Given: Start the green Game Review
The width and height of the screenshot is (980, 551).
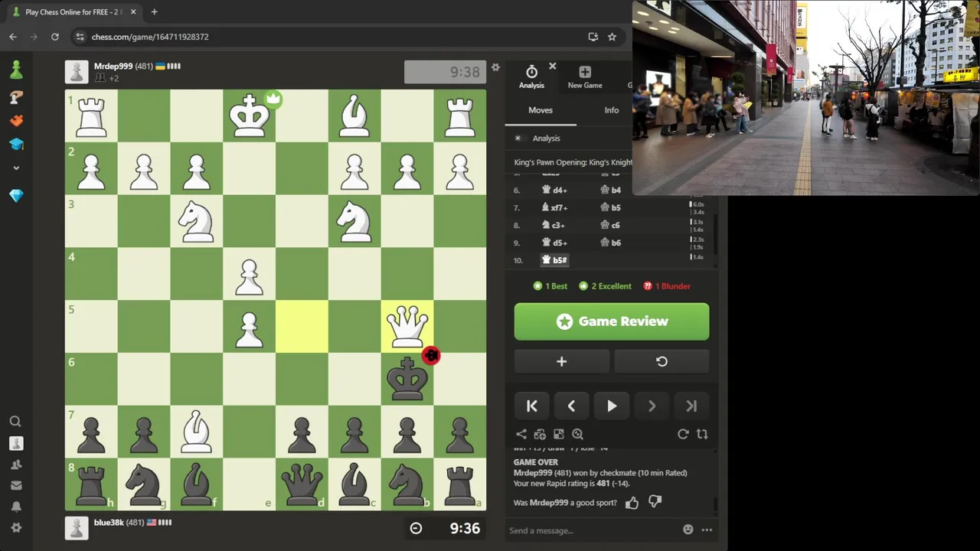Looking at the screenshot, I should pyautogui.click(x=612, y=321).
